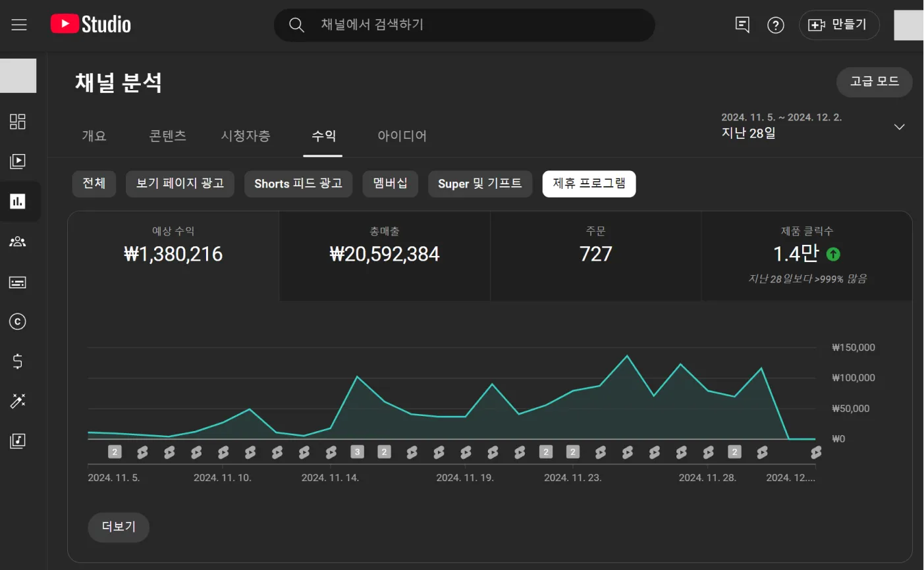Click the 더보기 button below the chart
Viewport: 924px width, 570px height.
click(118, 527)
